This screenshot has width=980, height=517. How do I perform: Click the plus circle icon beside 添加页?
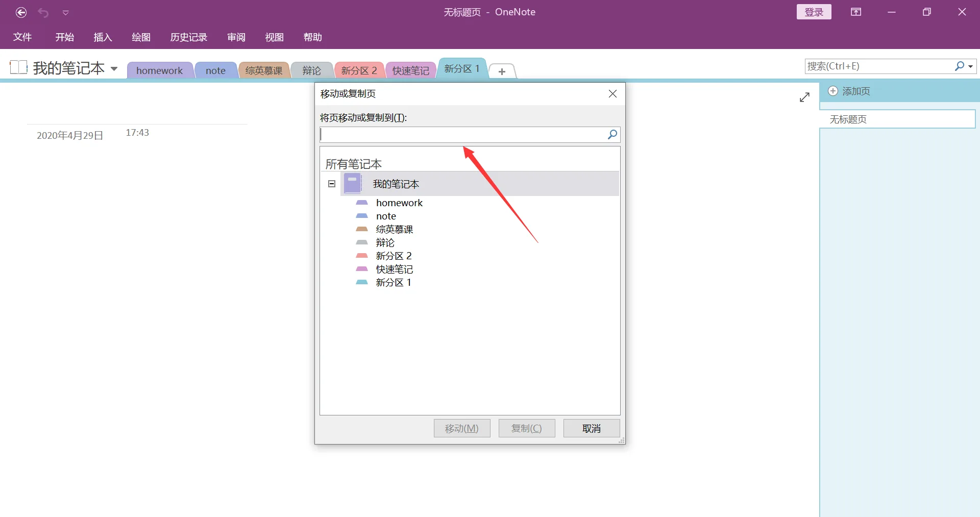click(832, 91)
